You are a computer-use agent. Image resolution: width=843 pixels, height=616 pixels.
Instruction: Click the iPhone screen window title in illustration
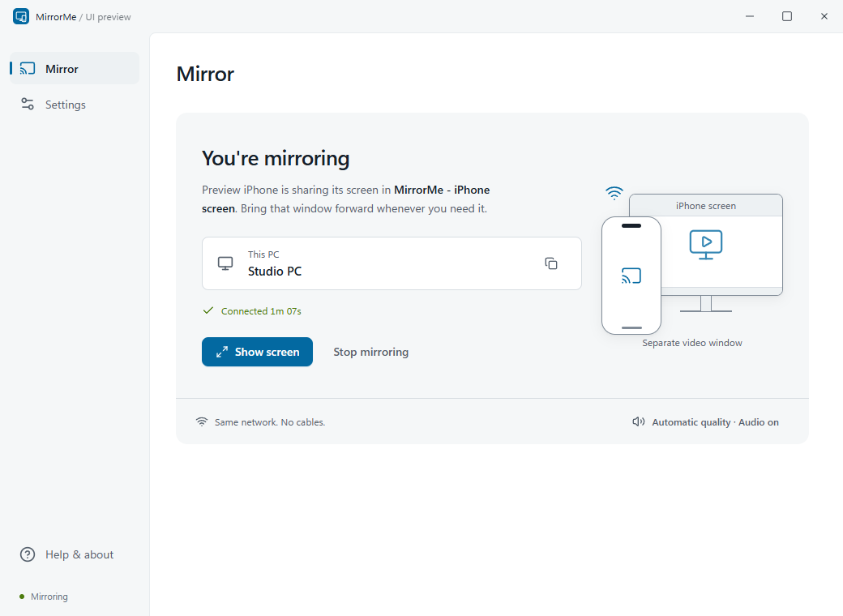[706, 206]
